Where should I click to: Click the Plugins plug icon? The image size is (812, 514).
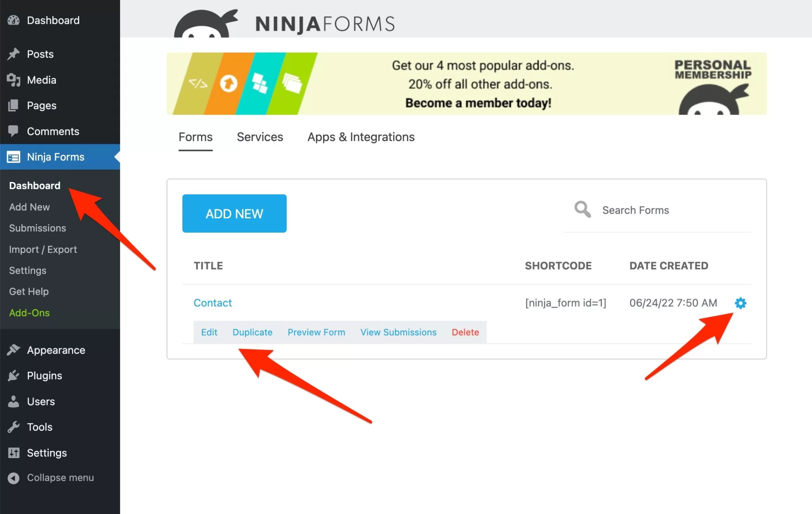[13, 376]
